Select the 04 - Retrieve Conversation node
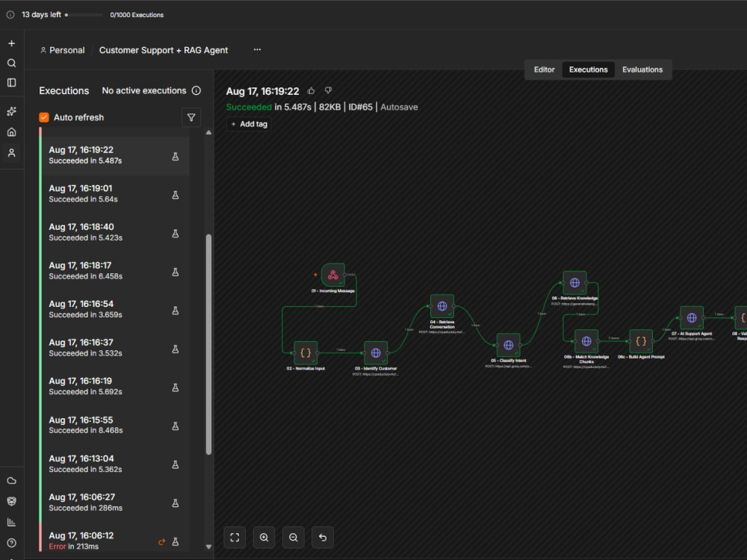 coord(442,306)
